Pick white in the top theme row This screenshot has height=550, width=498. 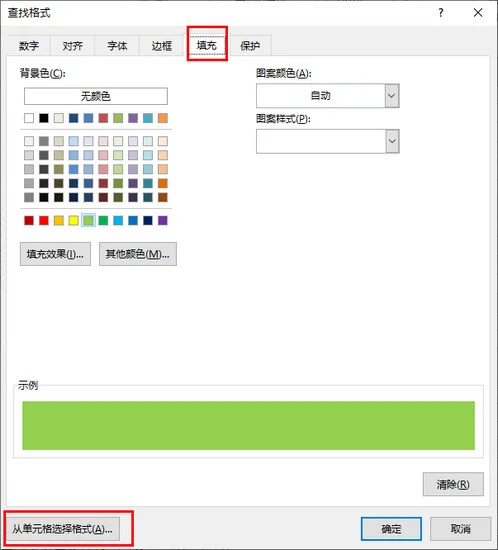click(x=29, y=118)
